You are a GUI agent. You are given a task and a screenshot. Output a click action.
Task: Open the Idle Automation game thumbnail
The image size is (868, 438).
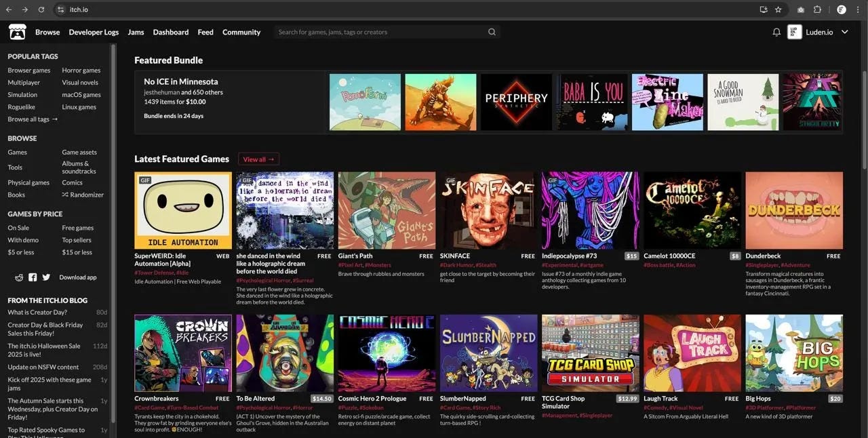(x=183, y=211)
